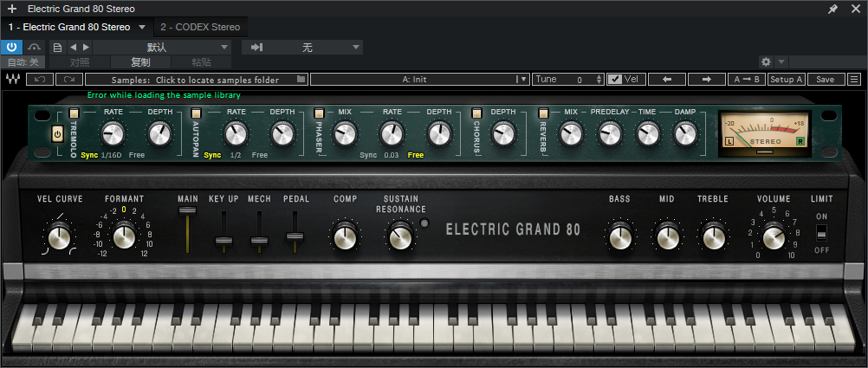Click the Phaser rate 0.03 value

click(392, 155)
